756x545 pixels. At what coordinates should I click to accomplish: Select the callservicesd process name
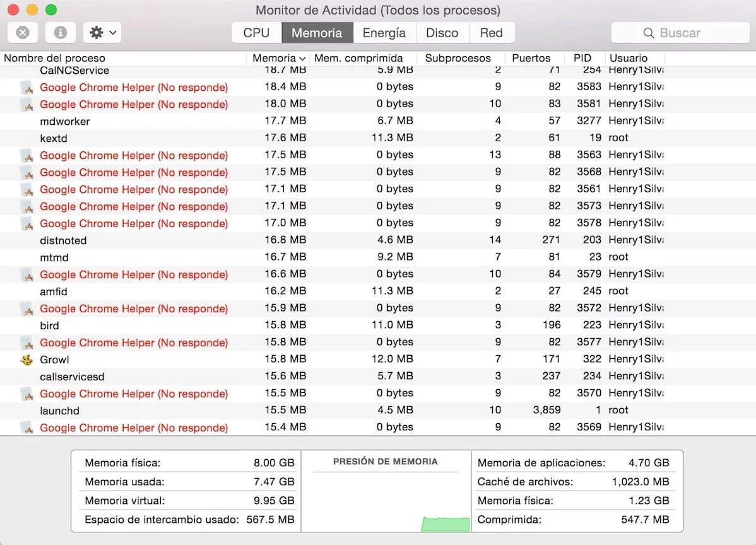click(x=72, y=377)
